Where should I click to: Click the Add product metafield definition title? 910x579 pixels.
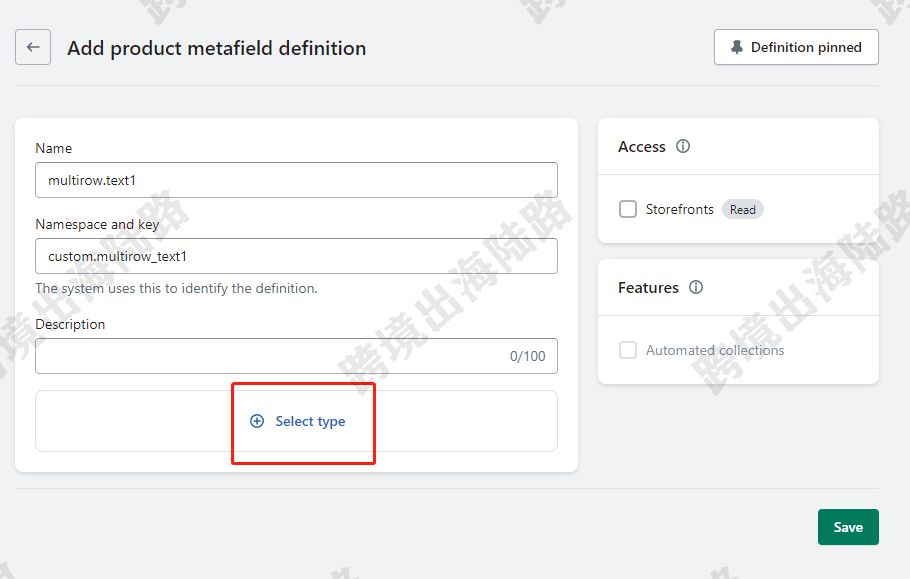(x=216, y=48)
